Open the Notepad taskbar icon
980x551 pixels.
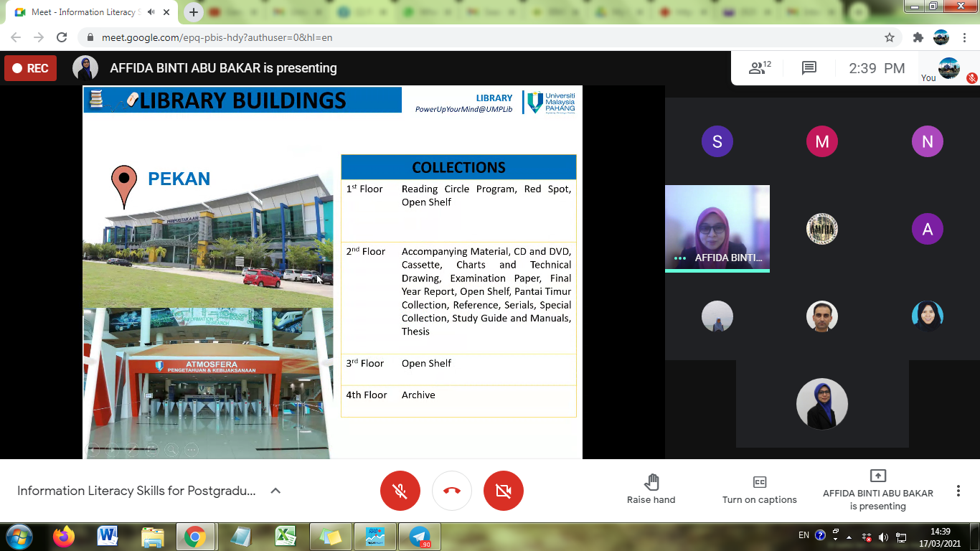[x=242, y=537]
